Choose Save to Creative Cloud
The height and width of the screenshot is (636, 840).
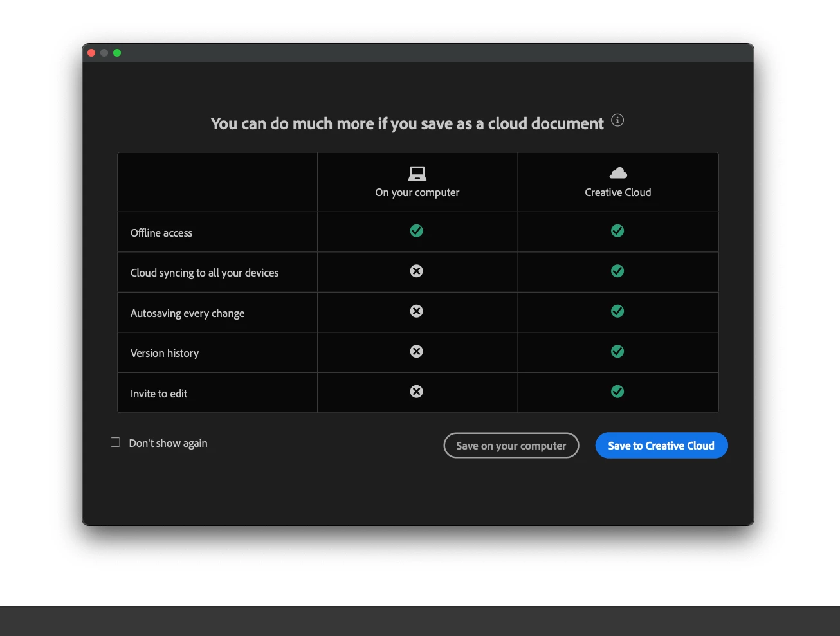(x=661, y=446)
